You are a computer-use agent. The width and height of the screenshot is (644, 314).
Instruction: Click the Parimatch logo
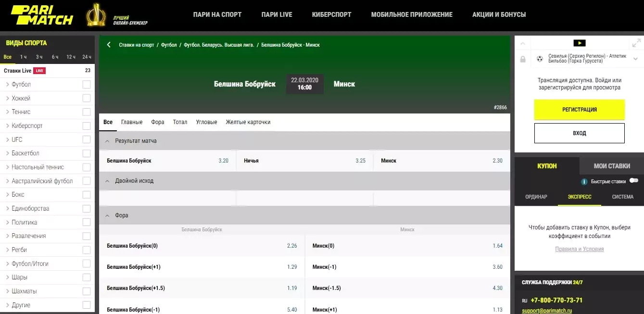pos(42,15)
